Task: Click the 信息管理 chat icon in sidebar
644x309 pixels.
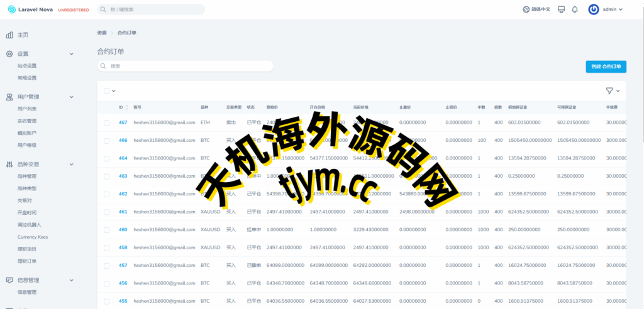Action: (x=9, y=279)
